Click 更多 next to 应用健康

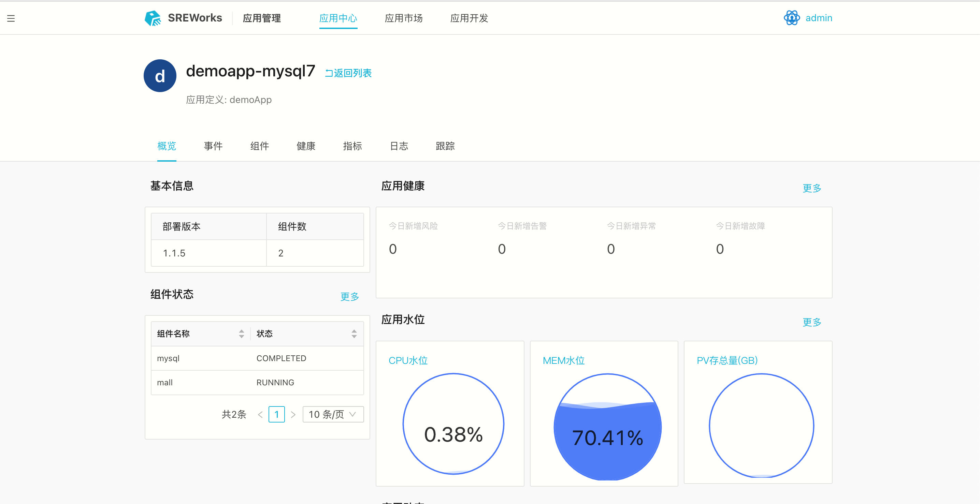[x=811, y=188]
